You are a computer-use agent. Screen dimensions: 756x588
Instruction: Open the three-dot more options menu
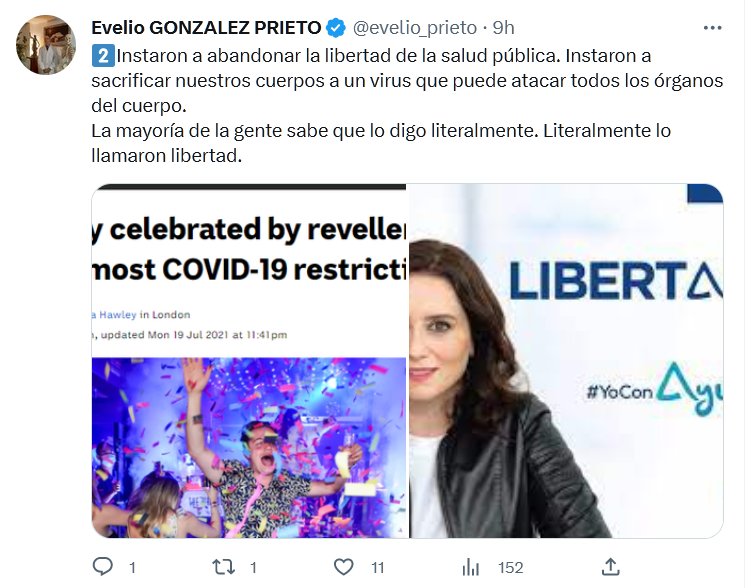click(x=712, y=28)
